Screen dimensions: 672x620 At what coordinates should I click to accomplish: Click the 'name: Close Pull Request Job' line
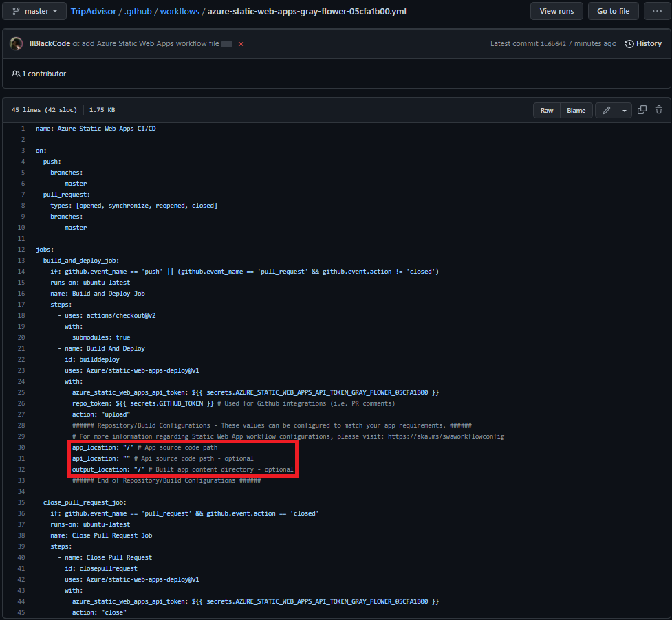click(x=101, y=535)
